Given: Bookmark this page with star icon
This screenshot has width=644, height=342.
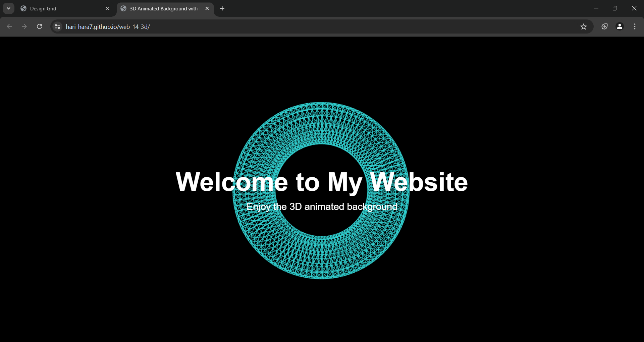Looking at the screenshot, I should pyautogui.click(x=584, y=26).
